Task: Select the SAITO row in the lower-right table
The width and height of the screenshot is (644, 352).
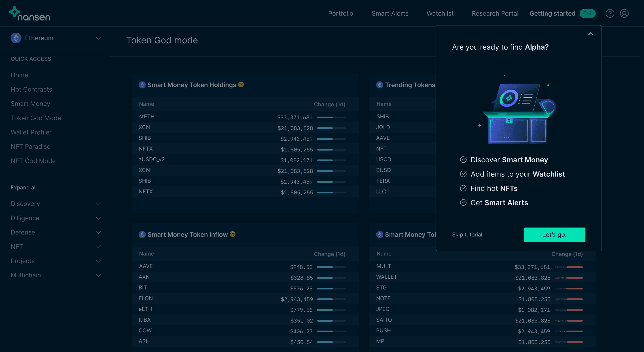Action: 483,320
